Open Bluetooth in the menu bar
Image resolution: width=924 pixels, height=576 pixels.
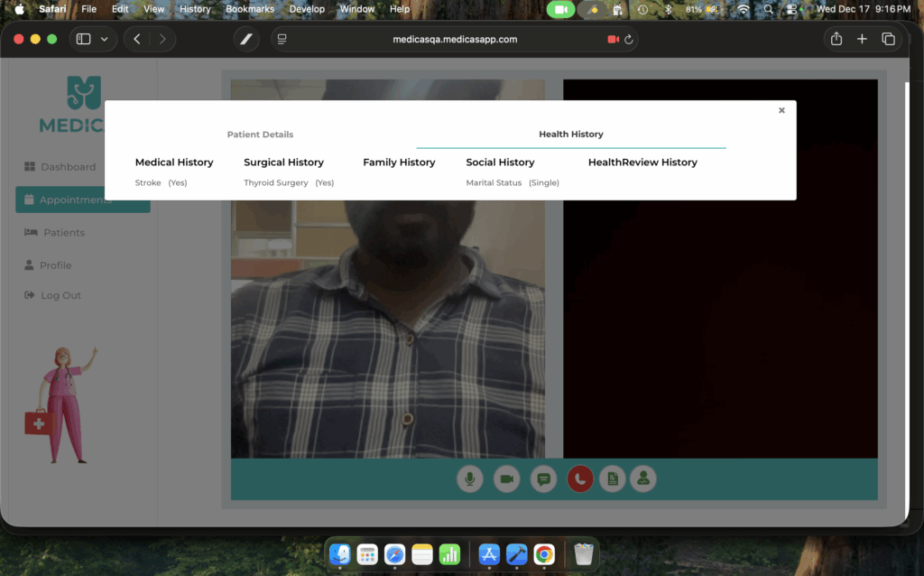click(x=669, y=9)
